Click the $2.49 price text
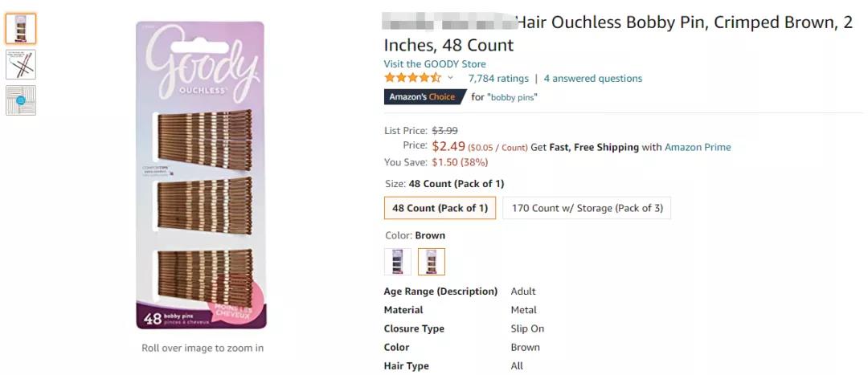The height and width of the screenshot is (375, 868). pyautogui.click(x=448, y=146)
